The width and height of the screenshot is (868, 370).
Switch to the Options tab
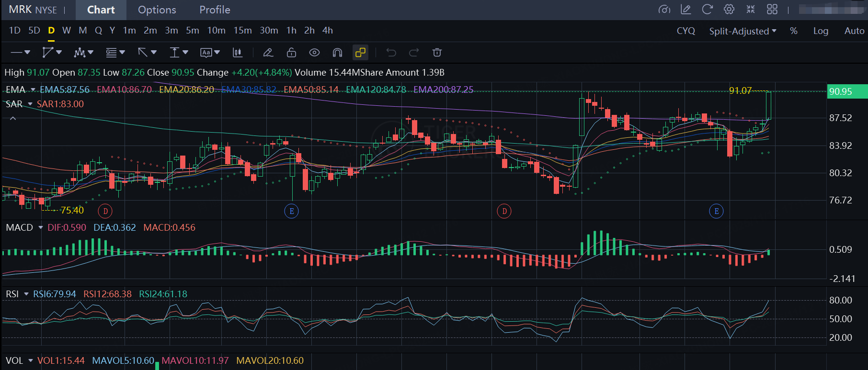tap(157, 10)
